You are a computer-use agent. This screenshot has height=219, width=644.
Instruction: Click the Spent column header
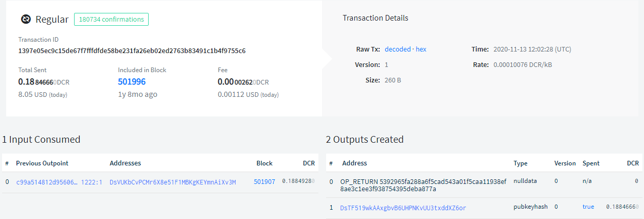tap(591, 163)
